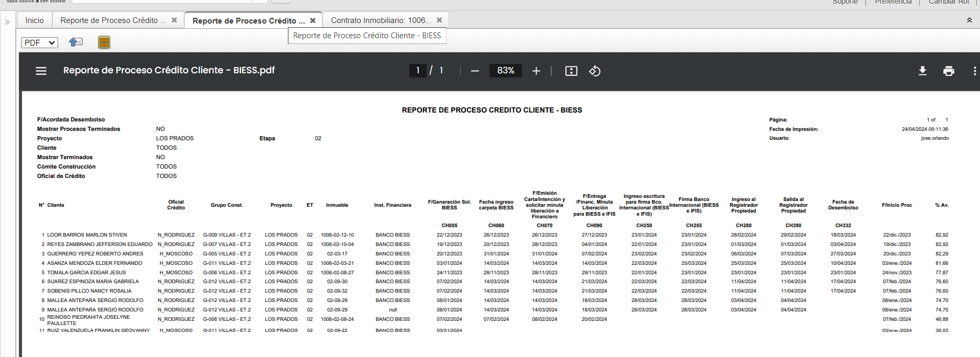Download the PDF report
Image resolution: width=980 pixels, height=357 pixels.
pos(922,71)
